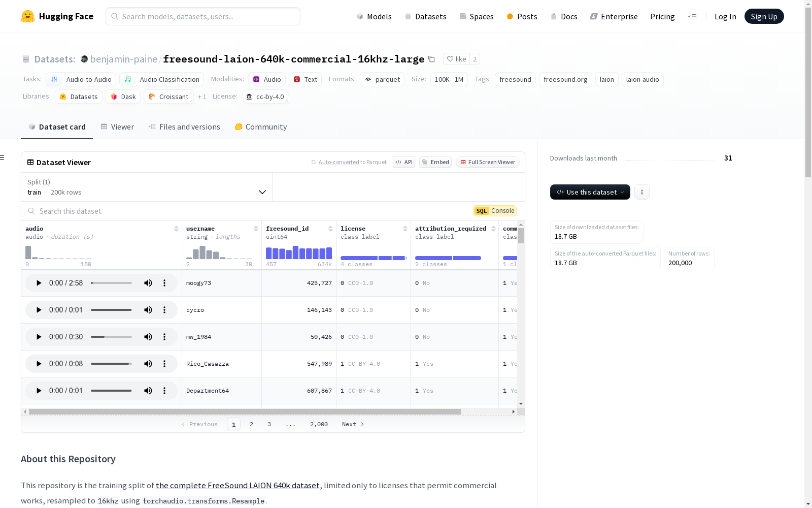The height and width of the screenshot is (508, 812).
Task: Like this dataset with the heart button
Action: point(456,59)
